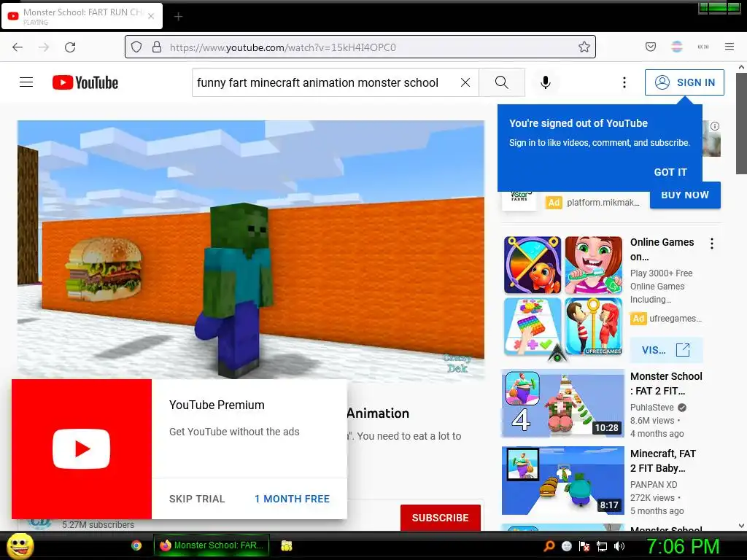
Task: Sign in to YouTube account
Action: click(684, 82)
